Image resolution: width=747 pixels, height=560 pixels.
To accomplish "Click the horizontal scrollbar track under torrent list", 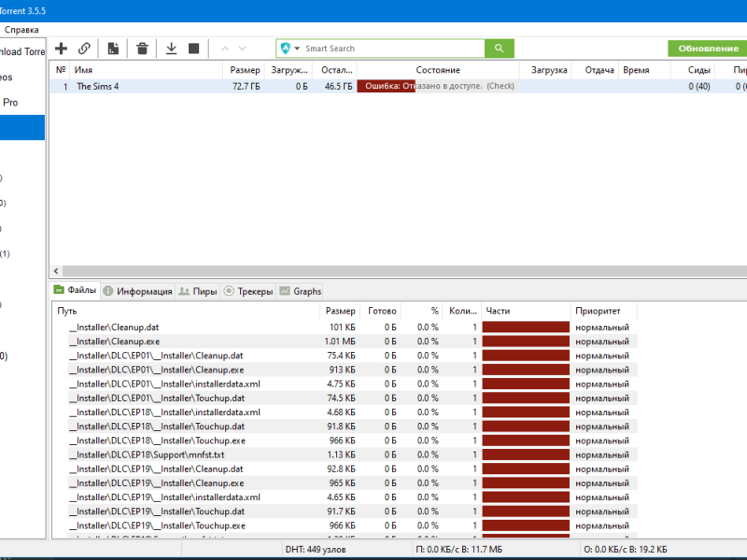I will click(x=405, y=271).
